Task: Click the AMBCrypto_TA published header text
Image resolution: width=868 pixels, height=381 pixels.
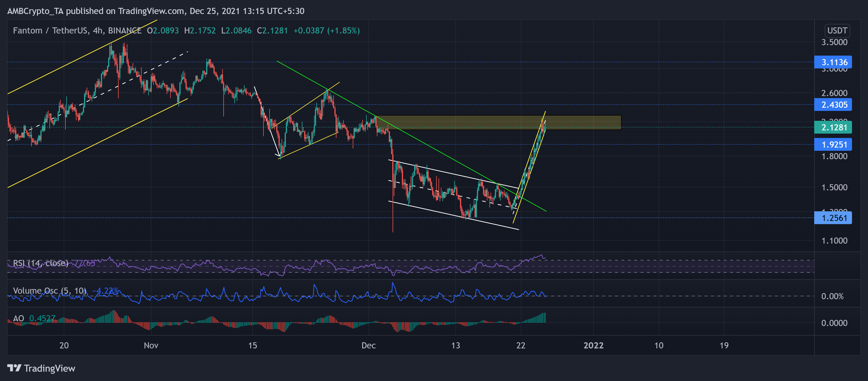Action: (156, 11)
